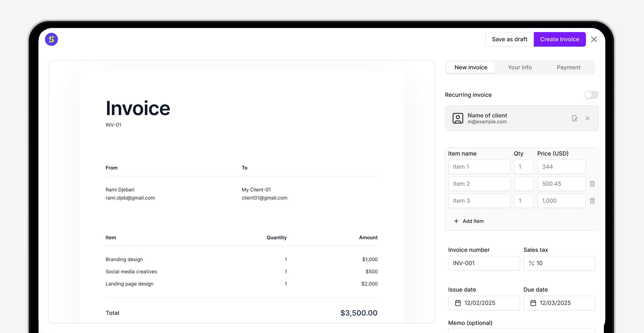Click the $1,000 amount

[x=370, y=259]
